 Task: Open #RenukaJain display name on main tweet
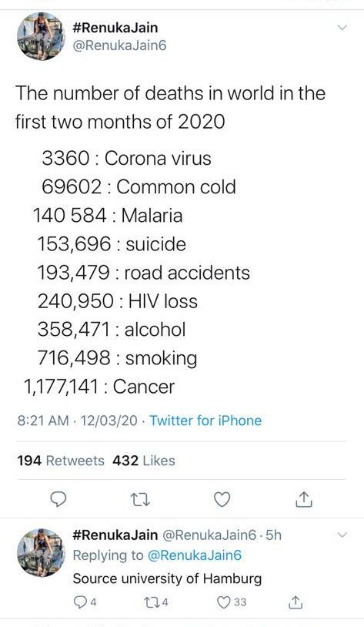tap(115, 28)
